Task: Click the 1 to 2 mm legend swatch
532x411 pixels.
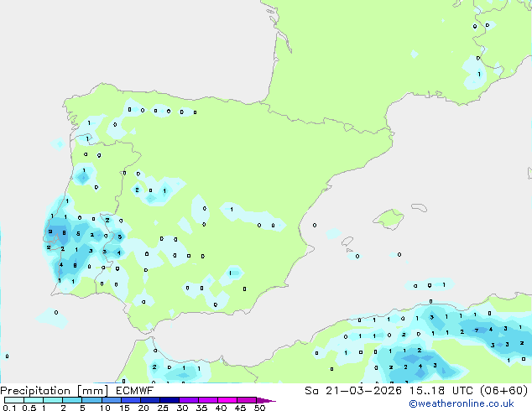Action: click(x=53, y=400)
